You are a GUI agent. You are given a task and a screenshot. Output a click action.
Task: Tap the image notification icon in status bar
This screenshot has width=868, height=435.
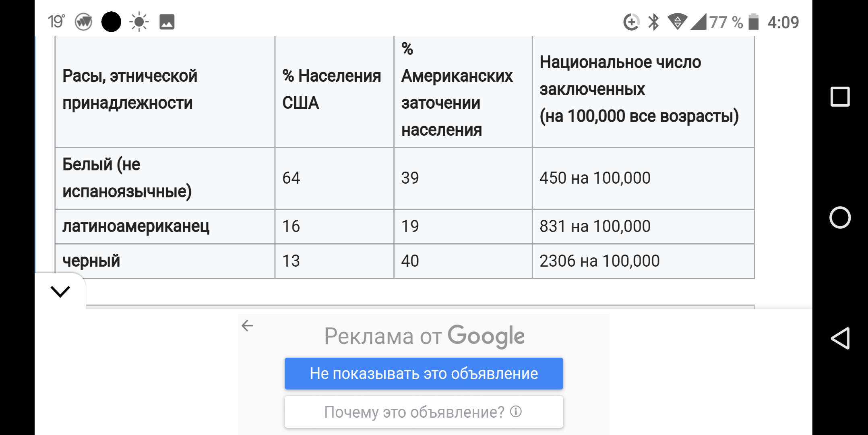click(167, 22)
